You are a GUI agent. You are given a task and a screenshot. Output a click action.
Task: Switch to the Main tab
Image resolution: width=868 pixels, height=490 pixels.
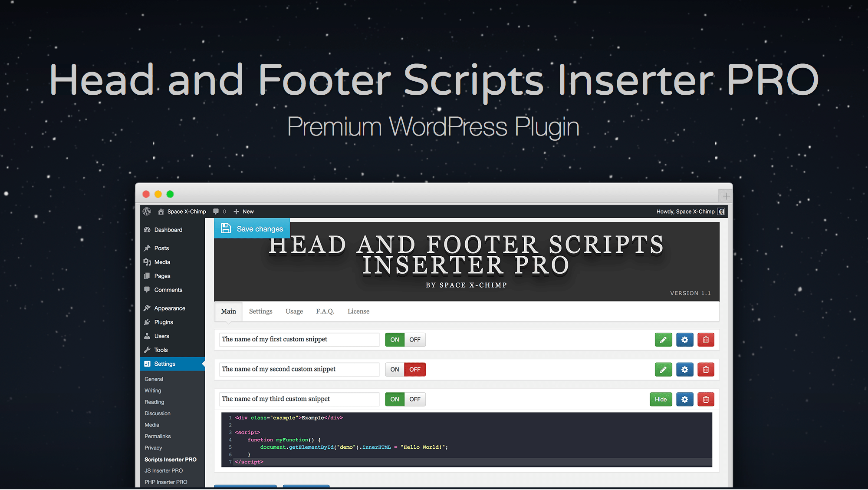coord(228,311)
